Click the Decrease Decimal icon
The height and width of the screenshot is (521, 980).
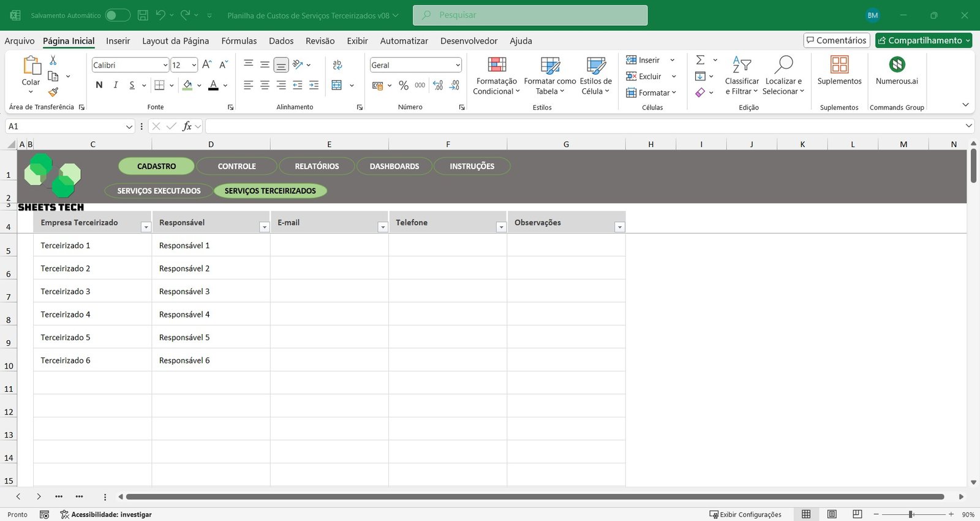[x=454, y=85]
